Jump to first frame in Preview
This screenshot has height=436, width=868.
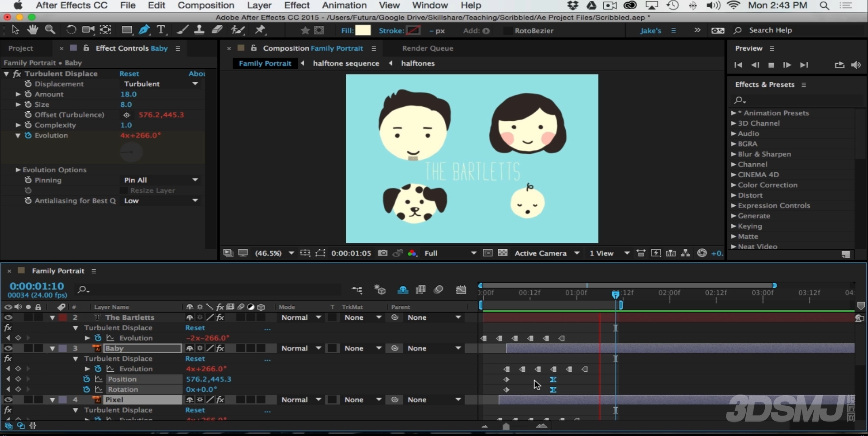(x=738, y=65)
